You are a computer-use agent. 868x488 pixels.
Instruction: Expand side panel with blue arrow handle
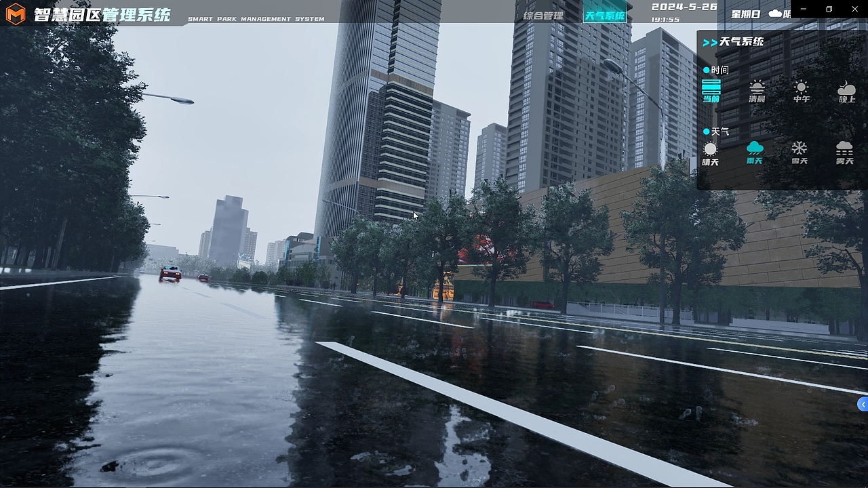coord(863,405)
